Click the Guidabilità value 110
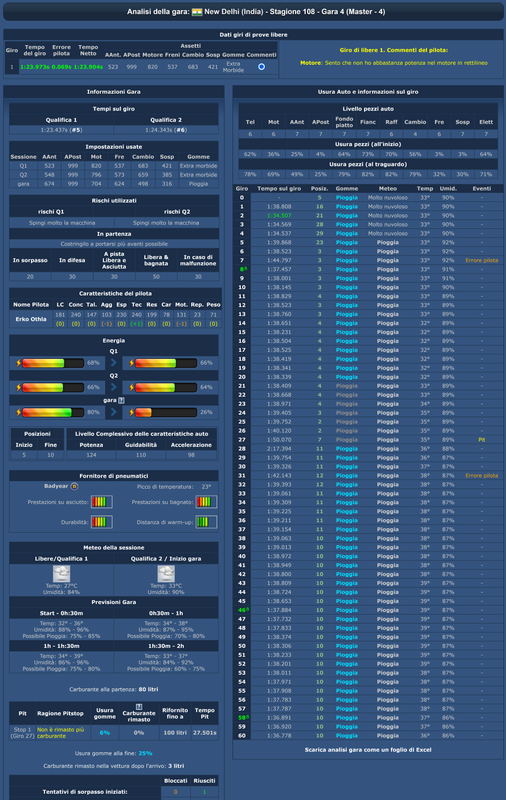The width and height of the screenshot is (506, 800). click(x=141, y=455)
